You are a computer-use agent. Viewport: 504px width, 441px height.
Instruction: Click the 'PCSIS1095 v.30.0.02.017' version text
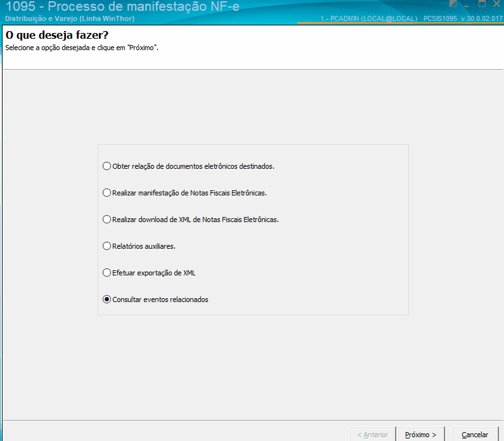[463, 18]
